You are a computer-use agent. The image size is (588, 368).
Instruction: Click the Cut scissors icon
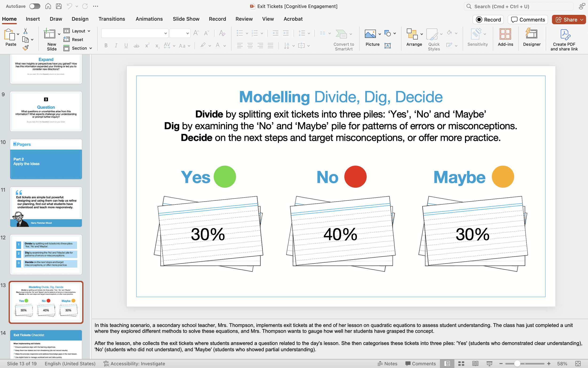coord(25,31)
